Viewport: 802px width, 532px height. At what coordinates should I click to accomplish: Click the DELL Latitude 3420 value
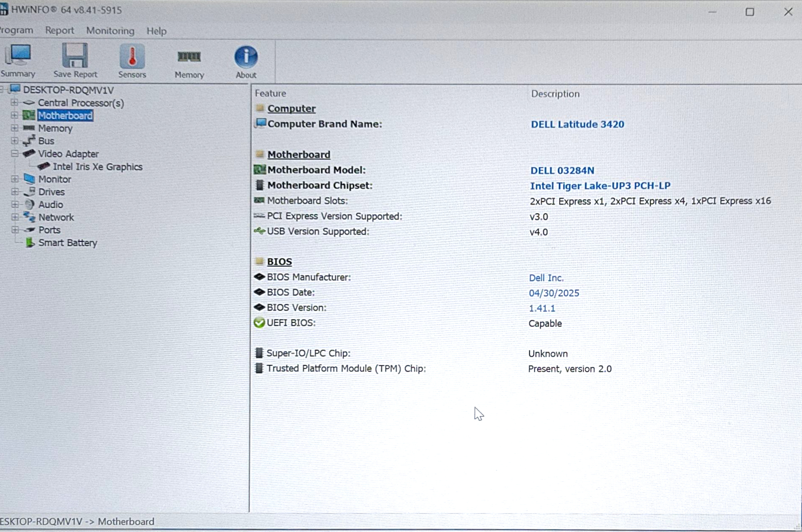577,124
